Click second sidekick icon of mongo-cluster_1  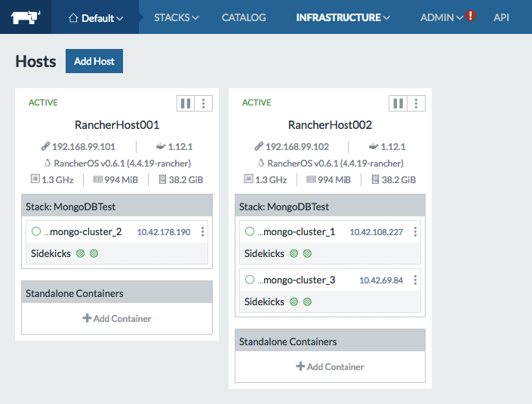pos(307,253)
